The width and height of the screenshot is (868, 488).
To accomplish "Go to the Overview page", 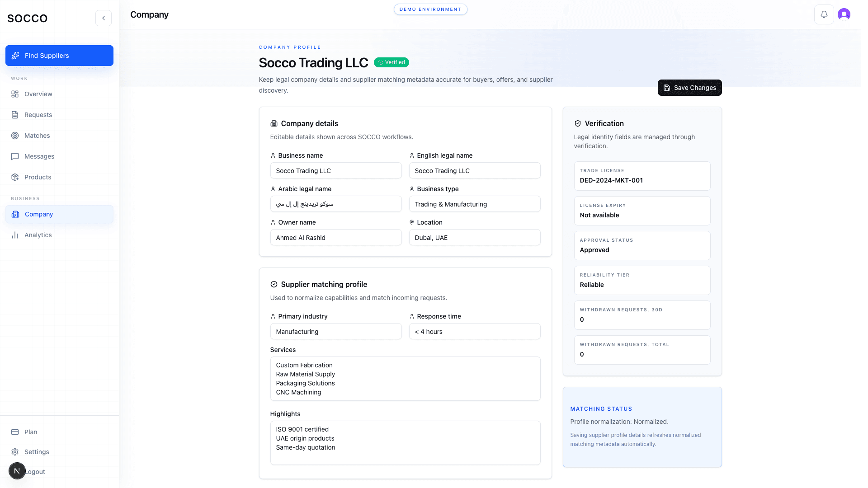I will [59, 94].
